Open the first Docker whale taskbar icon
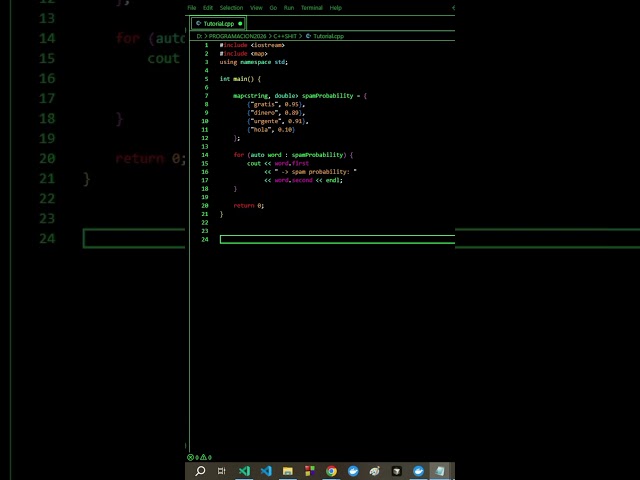Image resolution: width=640 pixels, height=480 pixels. click(353, 471)
